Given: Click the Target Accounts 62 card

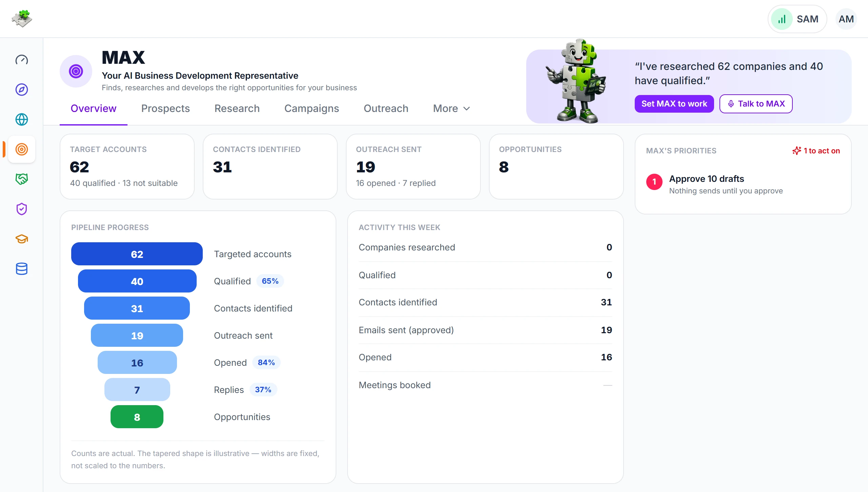Looking at the screenshot, I should point(127,167).
